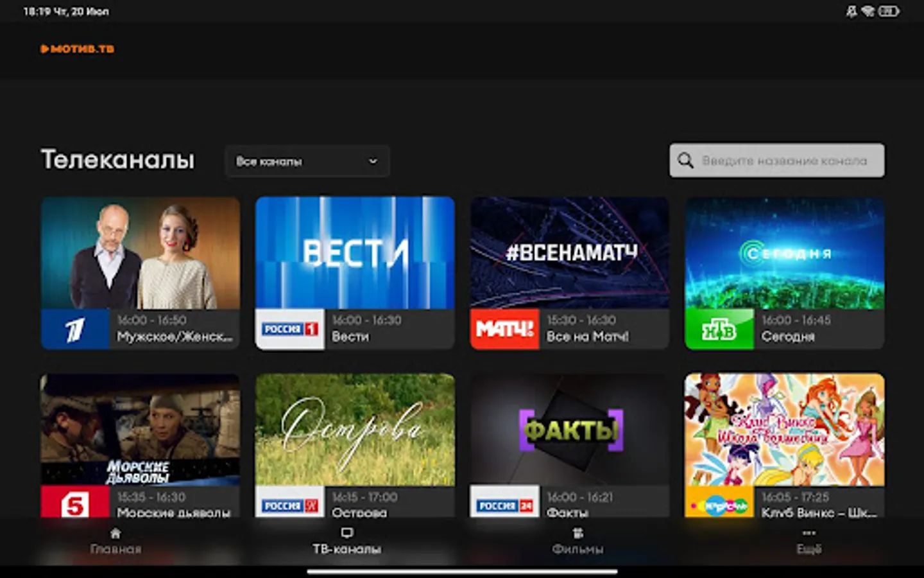Open the Матч! channel logo

click(x=504, y=329)
